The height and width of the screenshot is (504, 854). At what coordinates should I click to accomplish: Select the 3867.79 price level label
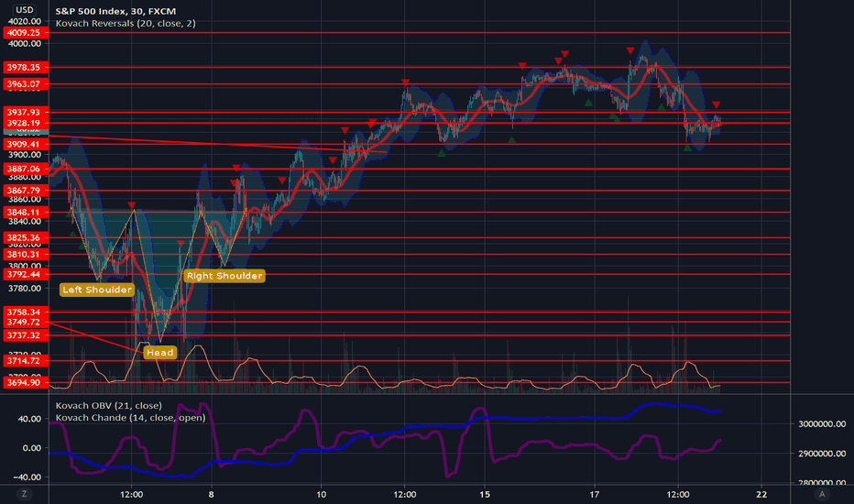click(25, 191)
